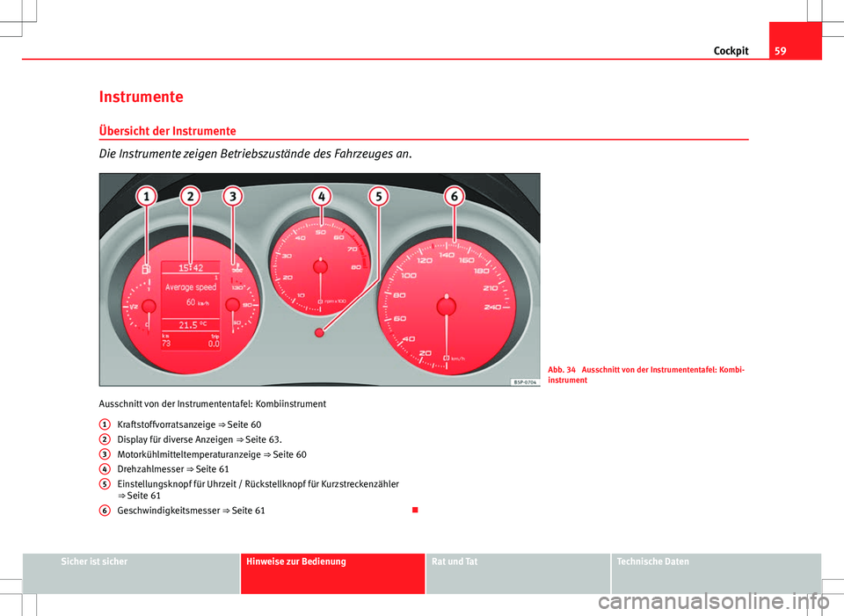844x616 pixels.
Task: Click the speedometer needle hub
Action: coord(447,307)
